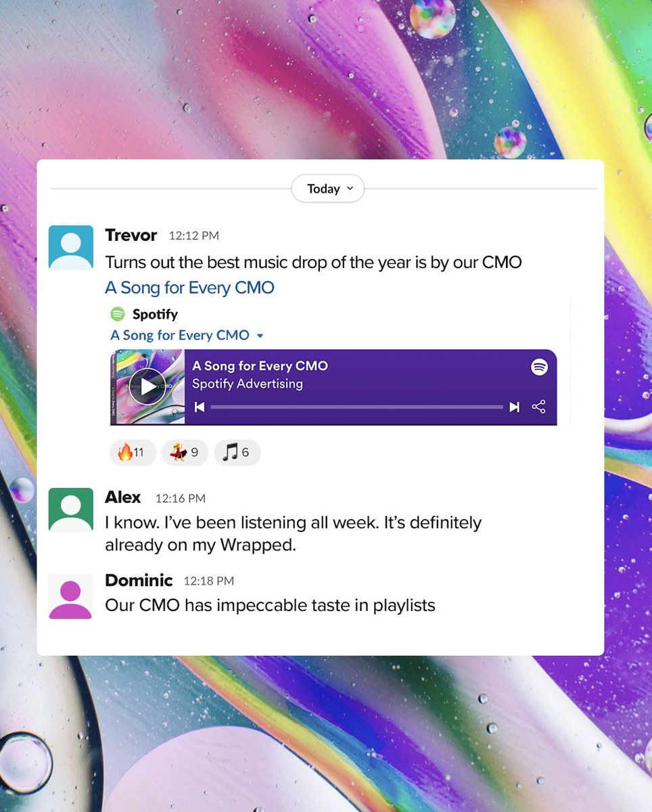
Task: Click Dominic's 12:18 PM timestamp
Action: pos(209,581)
